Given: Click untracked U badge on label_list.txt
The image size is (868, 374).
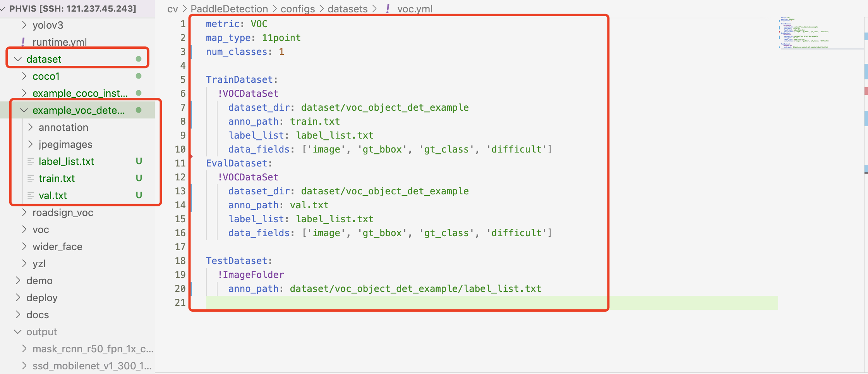Looking at the screenshot, I should 139,161.
